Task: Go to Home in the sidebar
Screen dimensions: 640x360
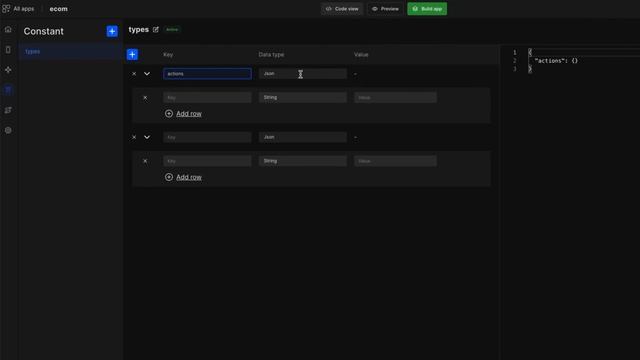Action: tap(8, 29)
